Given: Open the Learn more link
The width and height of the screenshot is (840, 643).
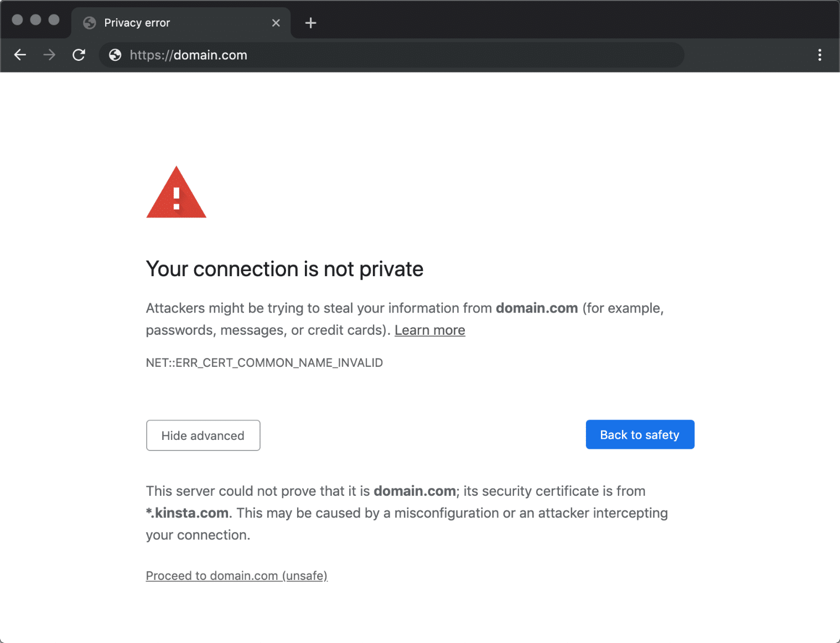Looking at the screenshot, I should pyautogui.click(x=430, y=330).
